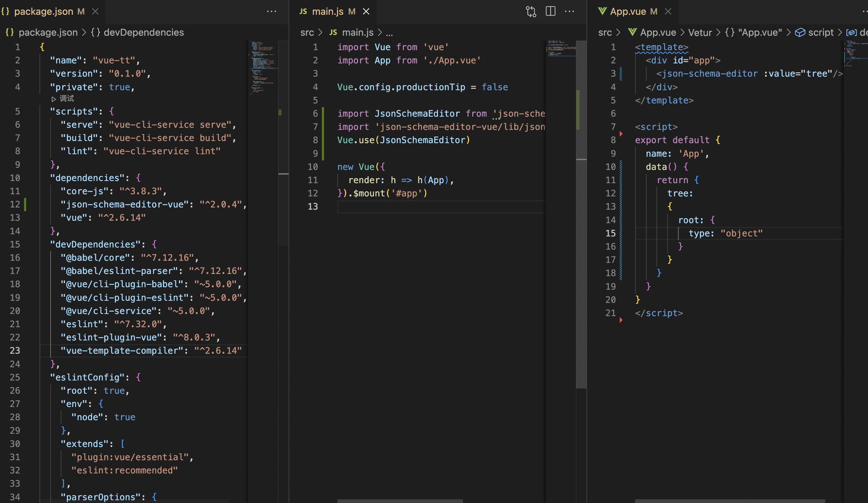Open Vetur breadcrumb segment in App.vue

[700, 32]
